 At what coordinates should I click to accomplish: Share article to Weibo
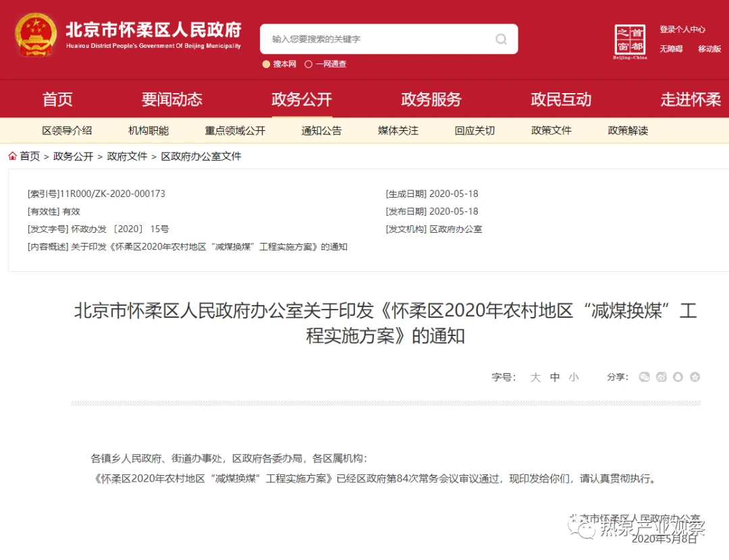[x=661, y=377]
